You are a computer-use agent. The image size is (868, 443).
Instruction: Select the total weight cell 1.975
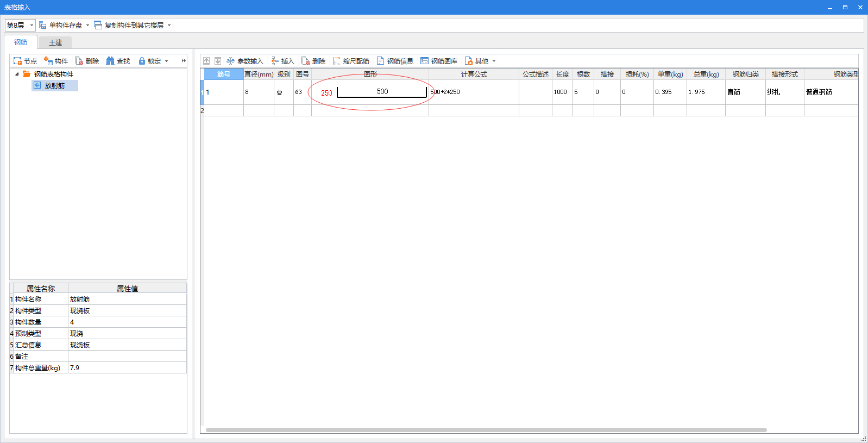click(x=706, y=92)
